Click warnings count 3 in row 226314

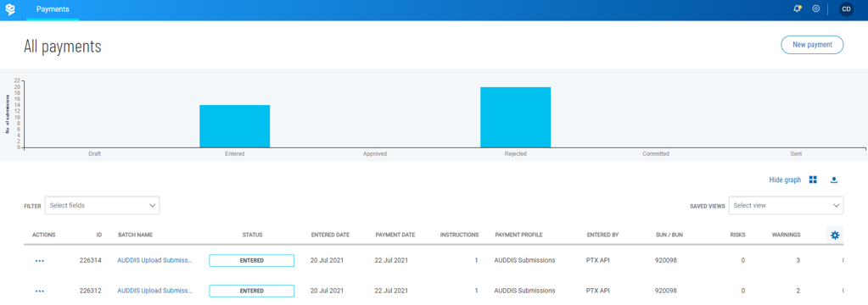(x=798, y=260)
